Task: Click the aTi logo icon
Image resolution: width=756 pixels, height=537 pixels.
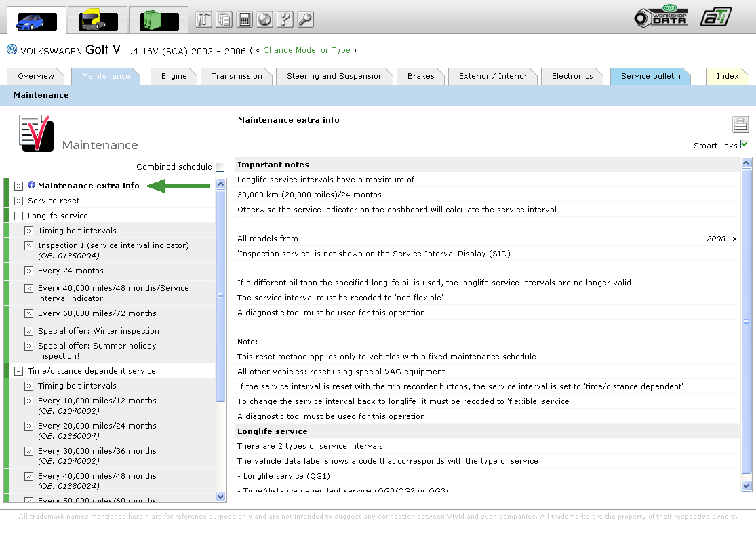Action: point(715,17)
